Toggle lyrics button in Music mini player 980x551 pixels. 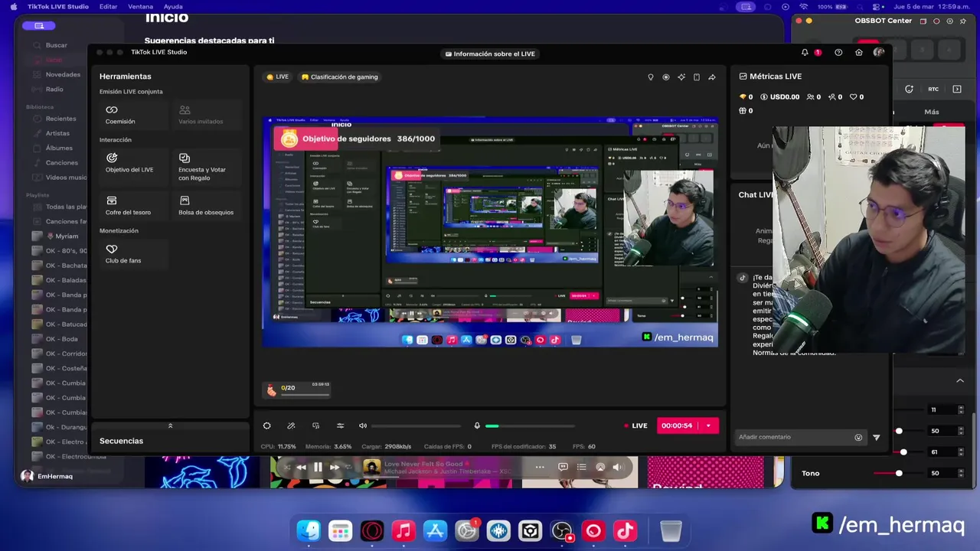pos(563,467)
